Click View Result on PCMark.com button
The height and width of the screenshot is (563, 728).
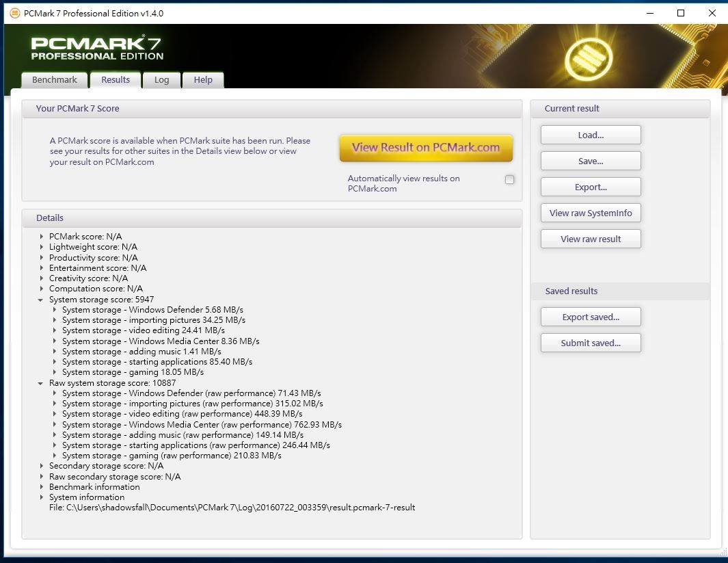click(426, 148)
